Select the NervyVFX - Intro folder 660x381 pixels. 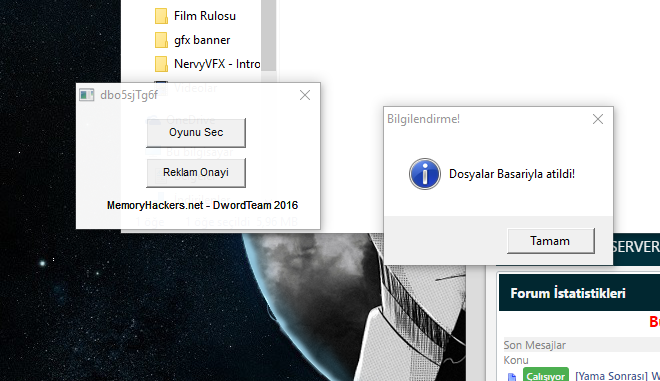(208, 64)
